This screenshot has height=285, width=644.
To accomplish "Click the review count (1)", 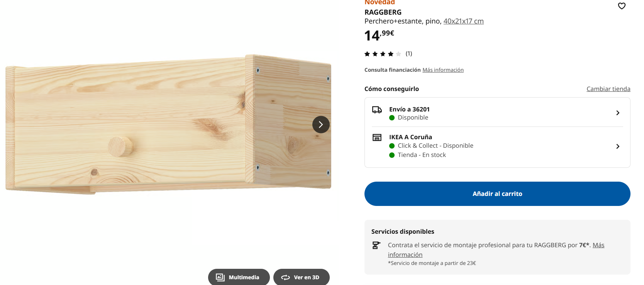I will (409, 54).
